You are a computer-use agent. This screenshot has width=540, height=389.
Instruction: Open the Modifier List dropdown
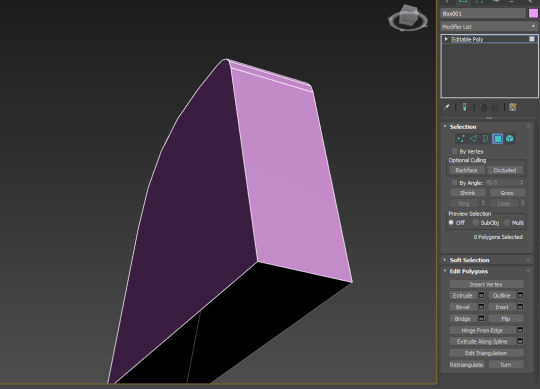[489, 27]
